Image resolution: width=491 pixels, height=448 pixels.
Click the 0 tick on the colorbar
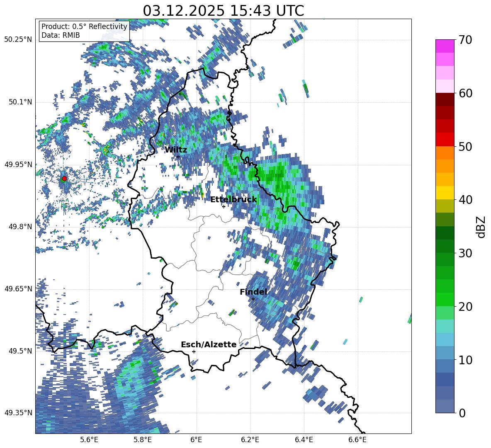click(462, 413)
